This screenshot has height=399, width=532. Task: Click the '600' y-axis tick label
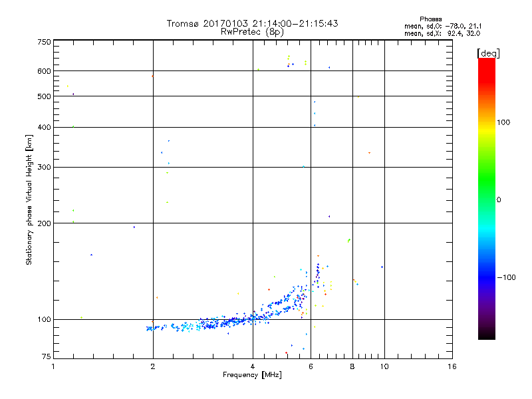click(x=44, y=71)
